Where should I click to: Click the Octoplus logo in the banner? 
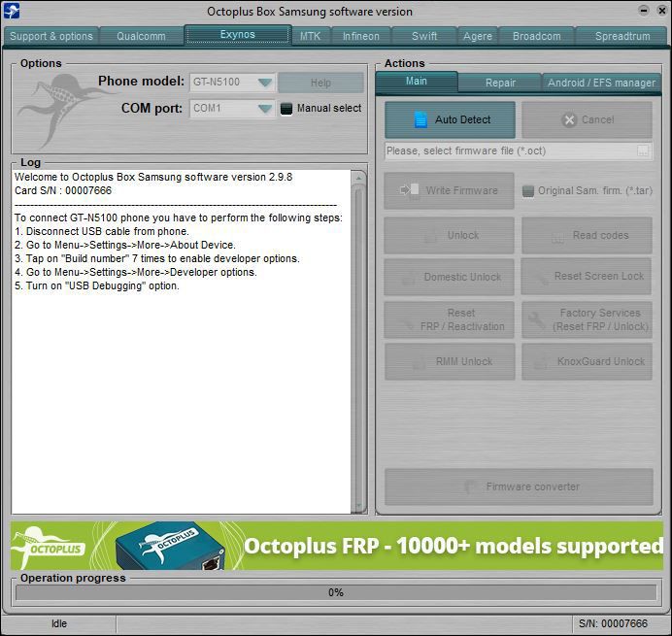tap(48, 546)
